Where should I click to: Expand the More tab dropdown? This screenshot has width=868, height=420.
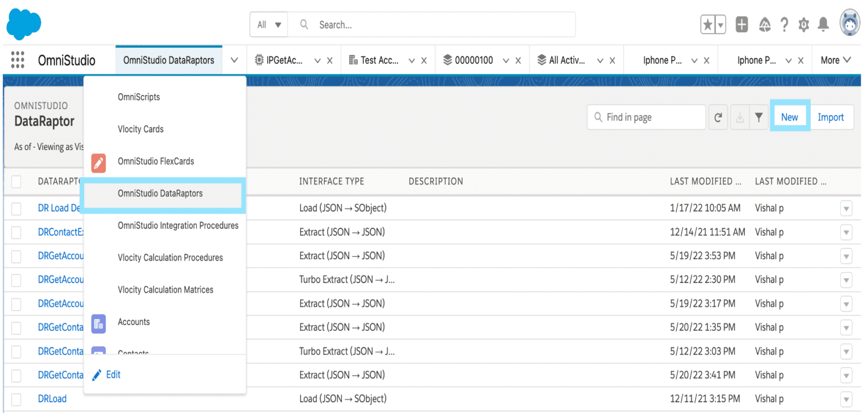[x=836, y=60]
